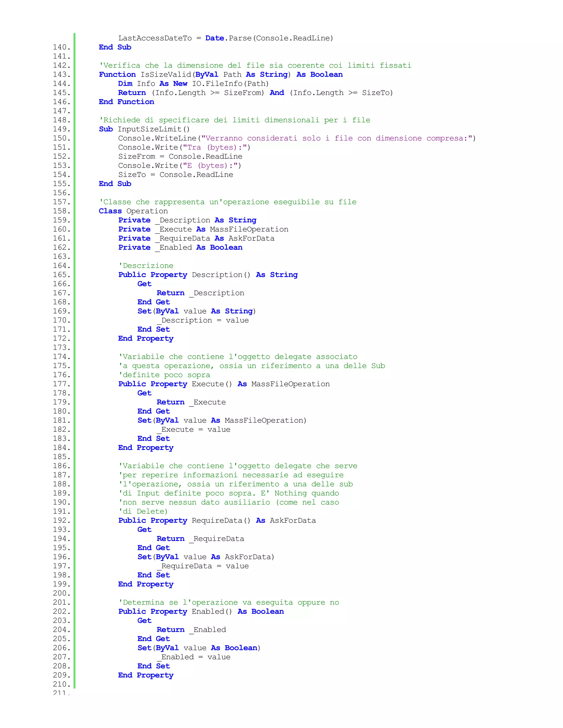Select 'SizeTo = Console.ReadLine' line
The width and height of the screenshot is (563, 728).
click(176, 175)
